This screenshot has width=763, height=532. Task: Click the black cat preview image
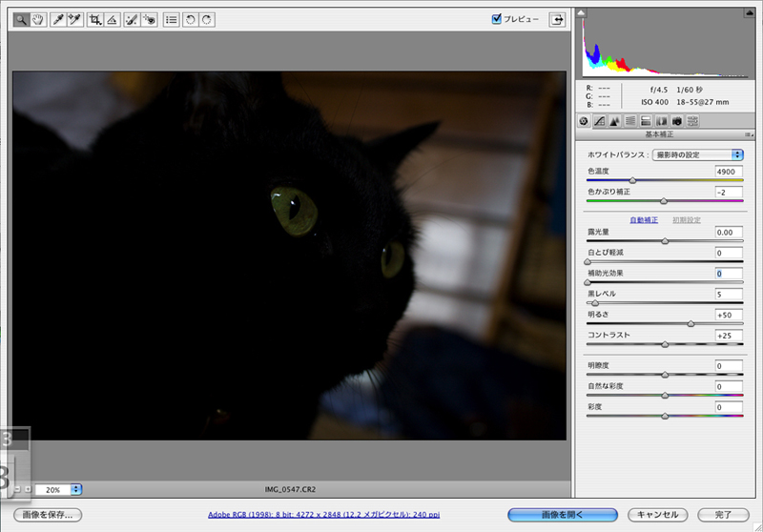tap(289, 256)
